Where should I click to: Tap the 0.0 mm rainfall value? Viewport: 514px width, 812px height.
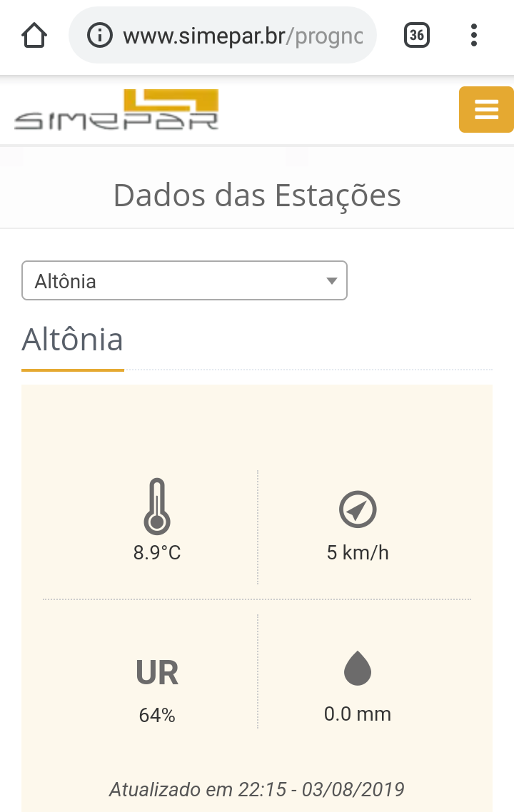358,714
